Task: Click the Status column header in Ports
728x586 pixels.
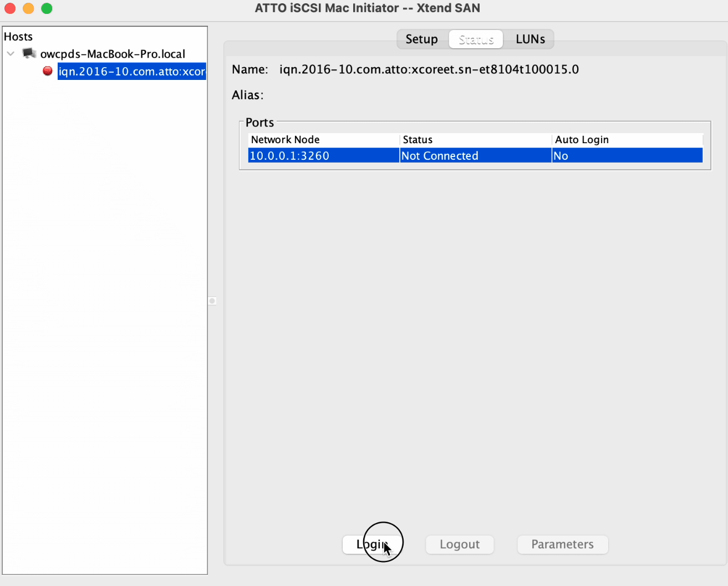Action: pyautogui.click(x=475, y=140)
